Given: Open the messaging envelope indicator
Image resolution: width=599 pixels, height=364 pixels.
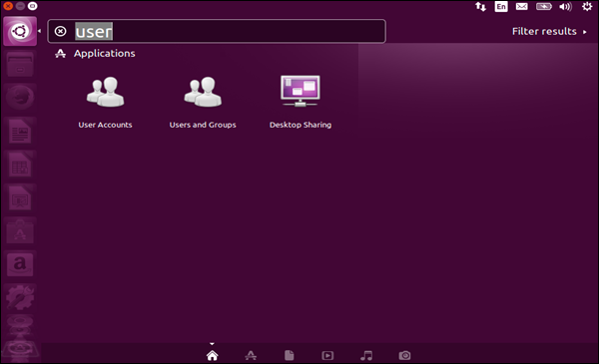Looking at the screenshot, I should coord(521,7).
